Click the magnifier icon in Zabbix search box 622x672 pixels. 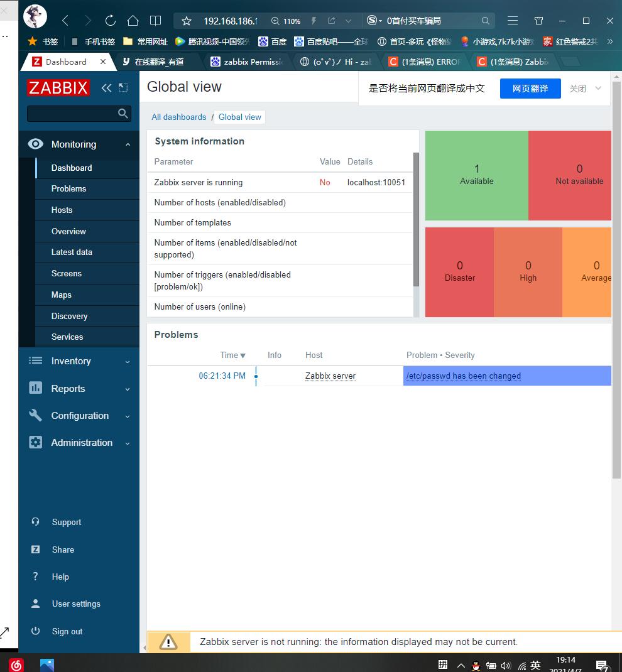coord(123,113)
